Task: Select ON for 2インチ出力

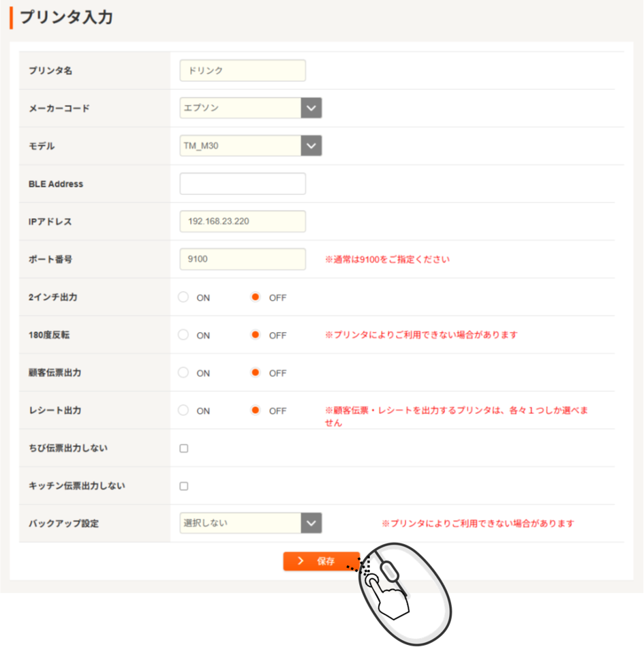Action: tap(183, 297)
